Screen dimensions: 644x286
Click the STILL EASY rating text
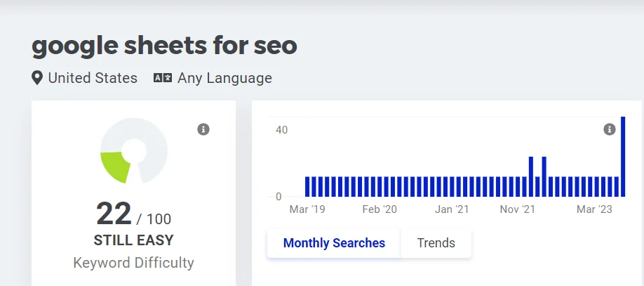pos(133,240)
